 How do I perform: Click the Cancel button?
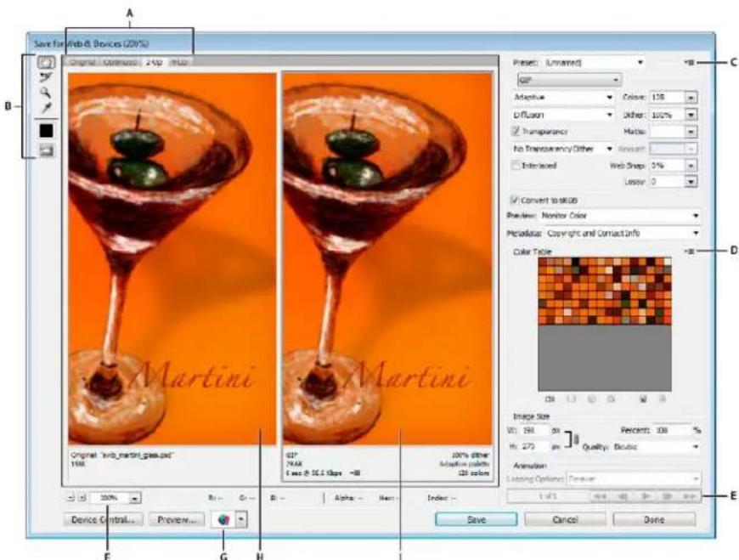pyautogui.click(x=565, y=519)
